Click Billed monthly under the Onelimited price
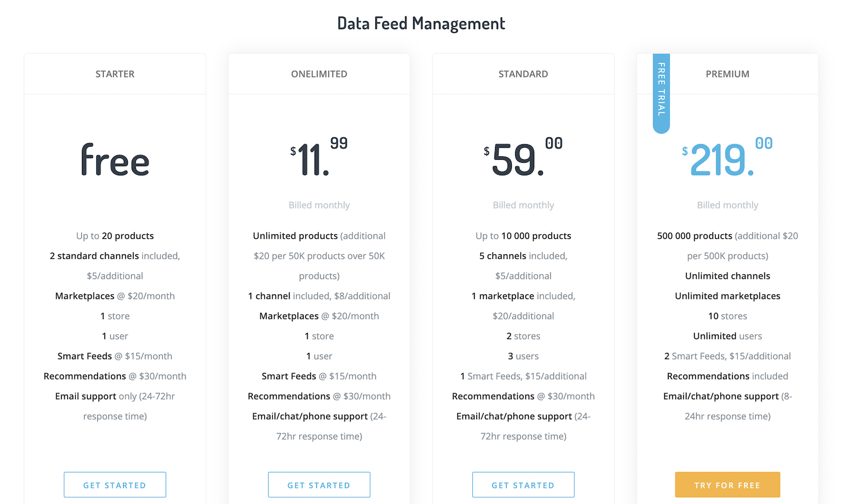 [319, 204]
